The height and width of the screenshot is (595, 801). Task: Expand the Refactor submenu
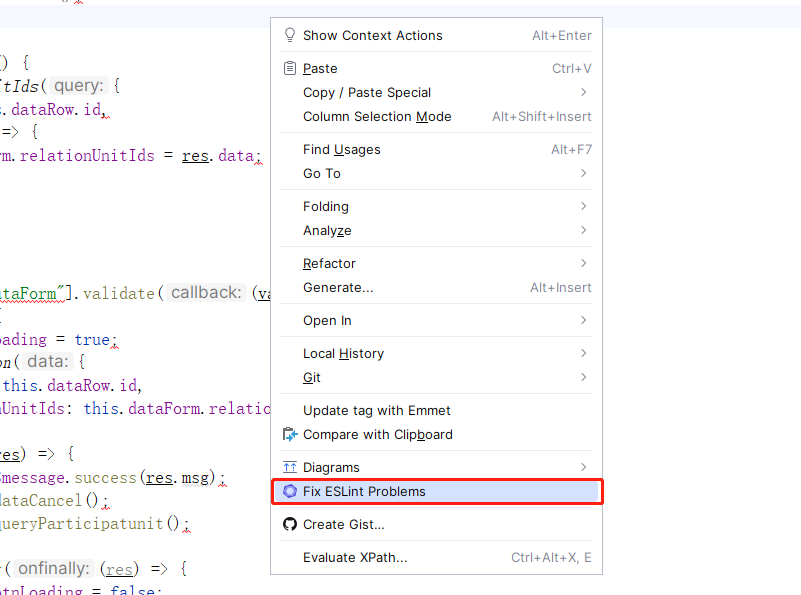click(583, 263)
